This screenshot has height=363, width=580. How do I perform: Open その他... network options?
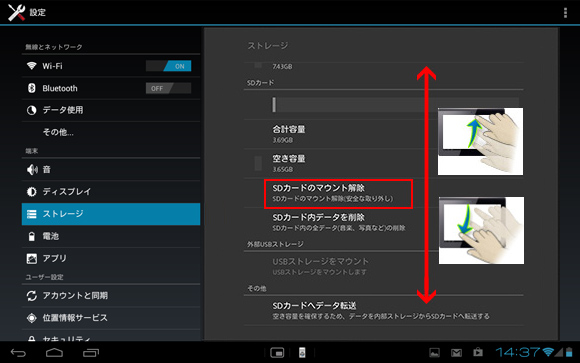click(x=111, y=132)
